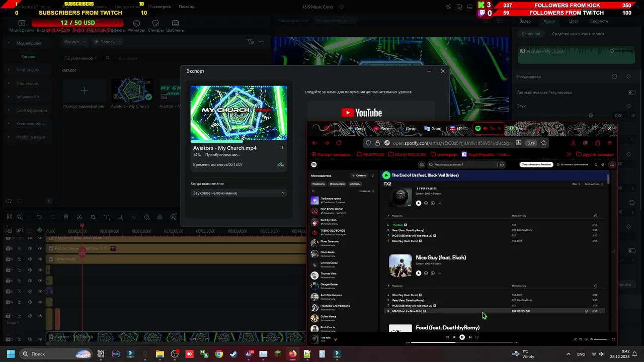Toggle shuffle in Spotify player

447,337
